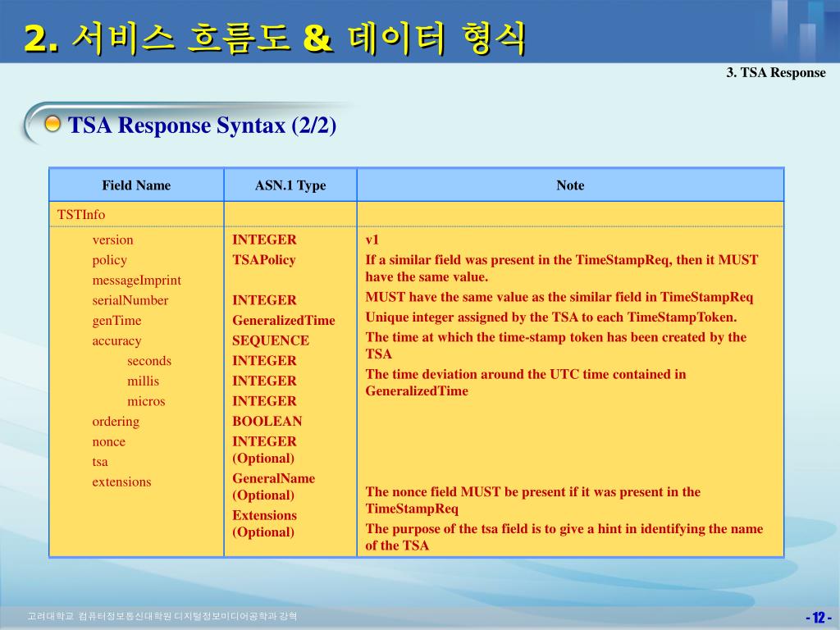Viewport: 840px width, 630px height.
Task: Click the 'Field Name' column header
Action: (136, 185)
